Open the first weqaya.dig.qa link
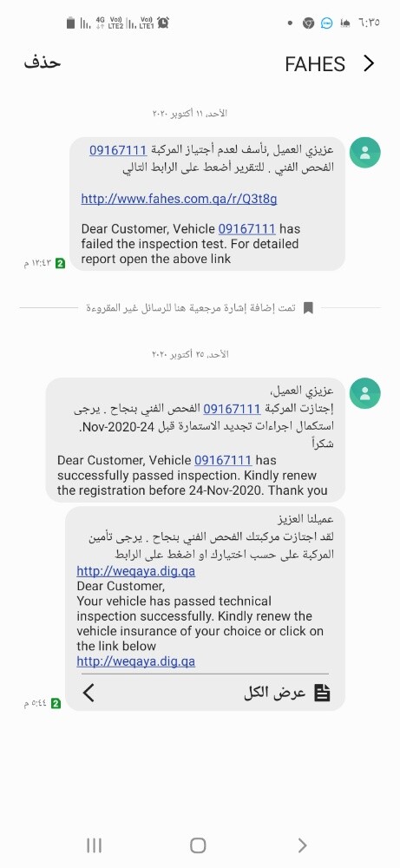 [x=135, y=571]
